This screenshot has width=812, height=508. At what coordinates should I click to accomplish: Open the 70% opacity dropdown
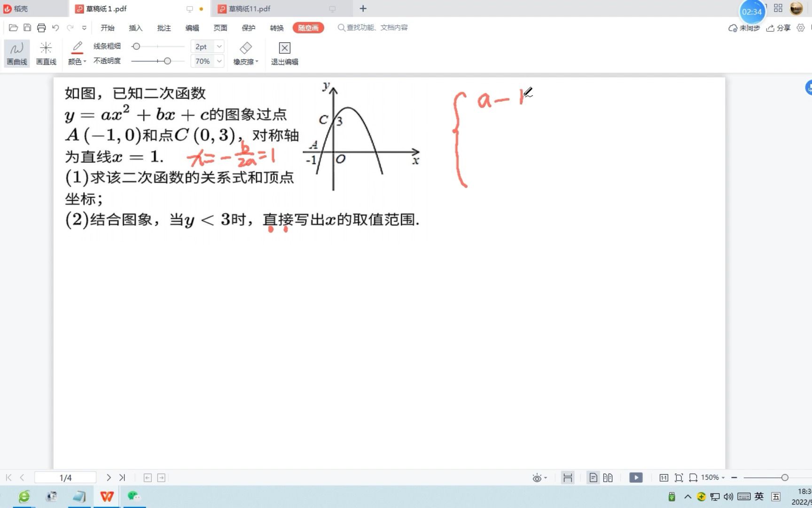207,61
